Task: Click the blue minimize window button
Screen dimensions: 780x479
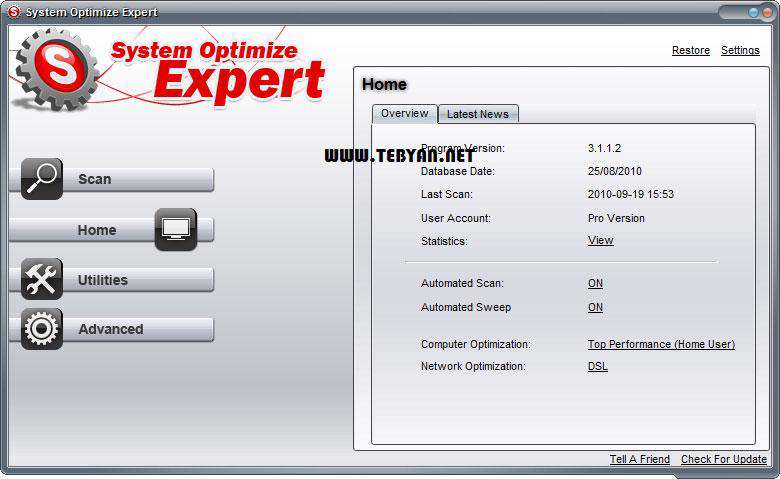Action: [x=754, y=12]
